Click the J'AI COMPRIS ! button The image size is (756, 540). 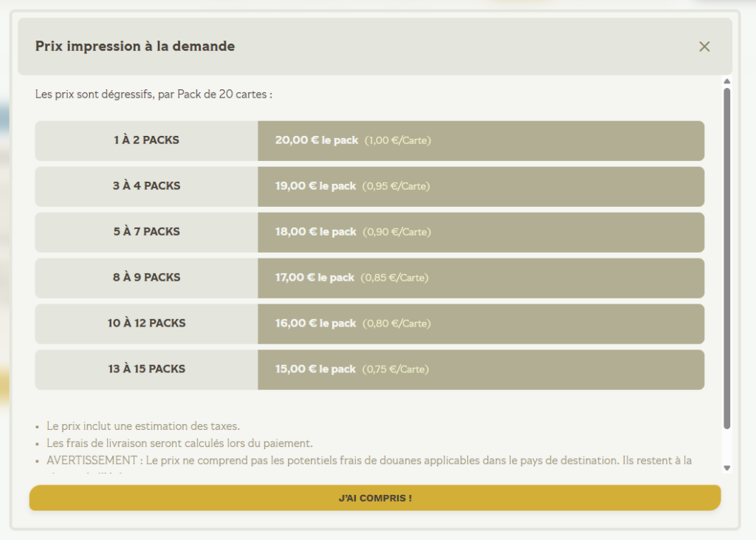point(375,498)
